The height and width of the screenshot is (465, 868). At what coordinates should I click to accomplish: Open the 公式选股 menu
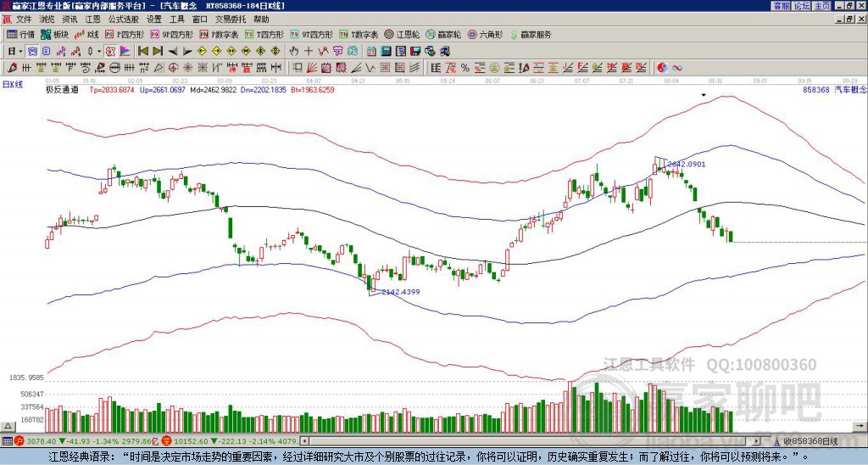coord(124,20)
